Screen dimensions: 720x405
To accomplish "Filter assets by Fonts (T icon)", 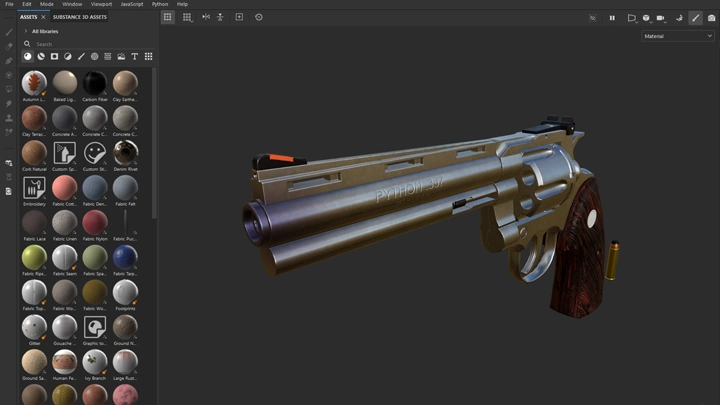I will (135, 56).
